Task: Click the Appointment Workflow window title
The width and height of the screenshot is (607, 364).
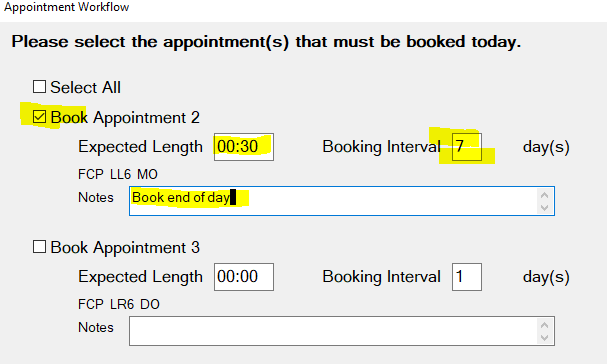Action: [x=67, y=7]
